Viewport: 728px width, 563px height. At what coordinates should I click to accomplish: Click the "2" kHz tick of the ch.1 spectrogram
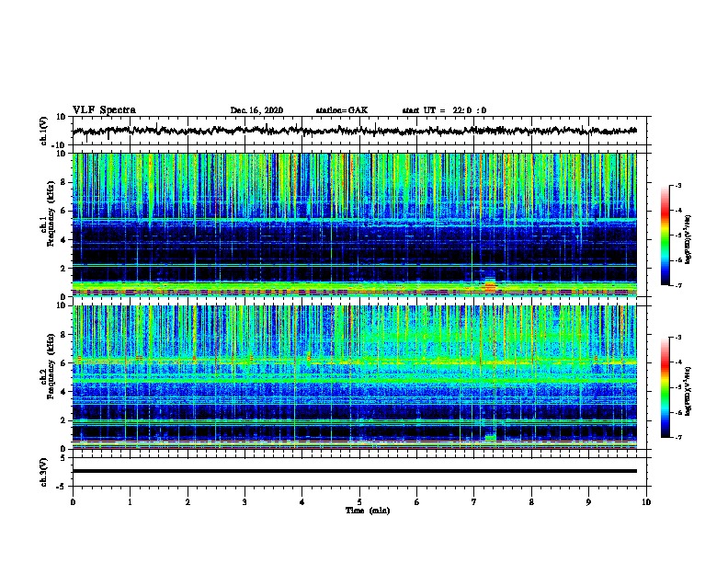pos(63,269)
